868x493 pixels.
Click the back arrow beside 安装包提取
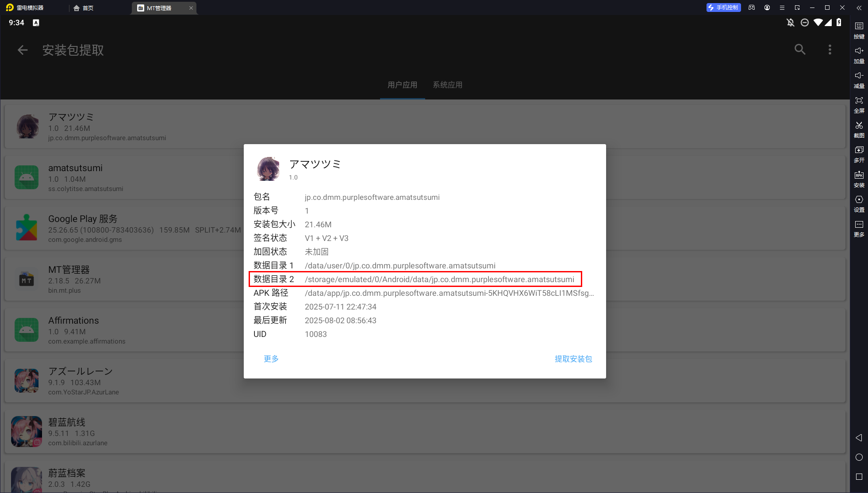pos(23,50)
